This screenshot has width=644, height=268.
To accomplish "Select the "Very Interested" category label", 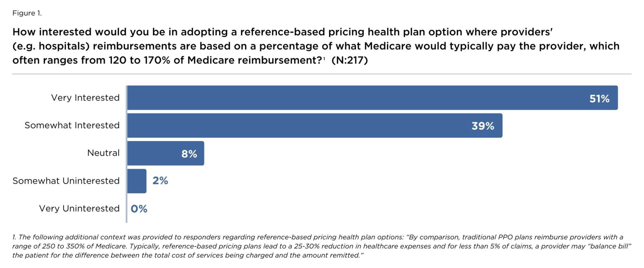I will point(85,98).
